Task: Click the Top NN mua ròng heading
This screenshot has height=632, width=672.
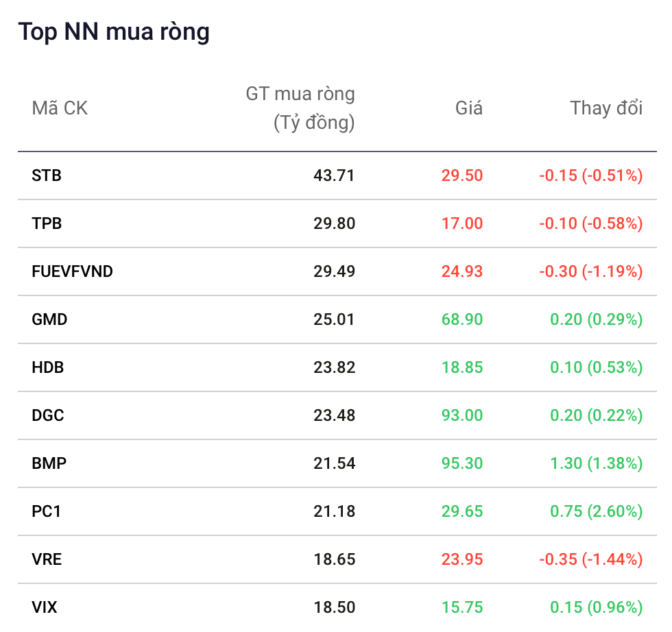Action: (x=114, y=32)
